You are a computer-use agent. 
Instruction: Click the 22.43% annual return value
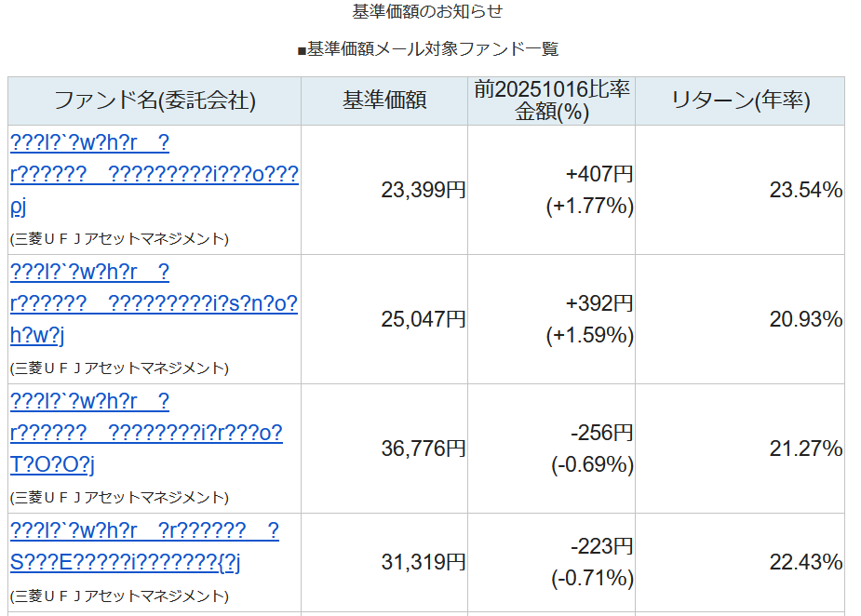pyautogui.click(x=805, y=562)
